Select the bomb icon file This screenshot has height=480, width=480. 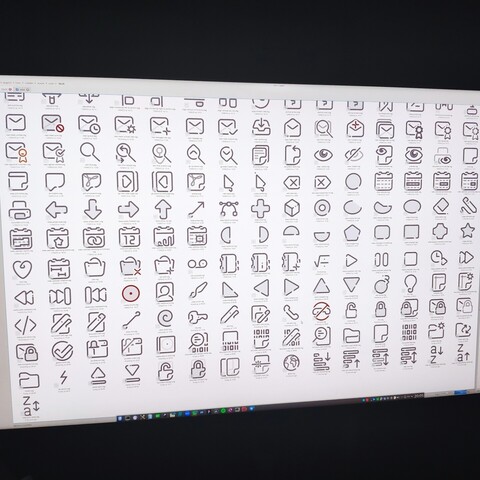coord(382,284)
